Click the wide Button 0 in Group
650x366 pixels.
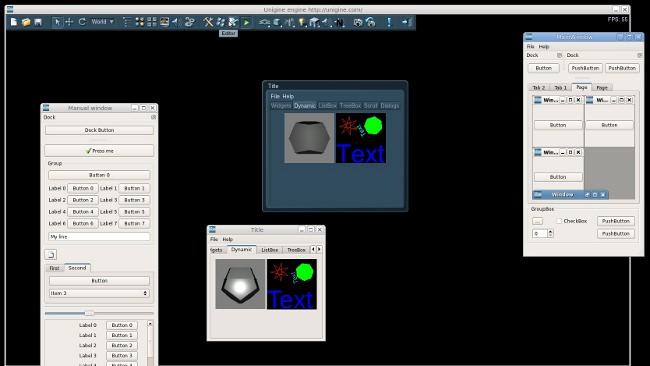coord(99,175)
